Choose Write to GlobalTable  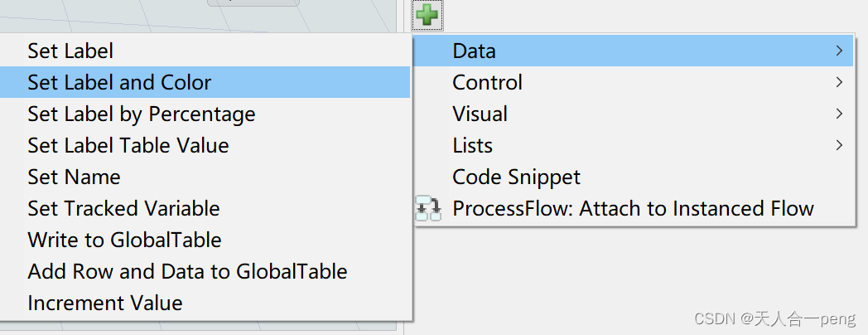[124, 240]
